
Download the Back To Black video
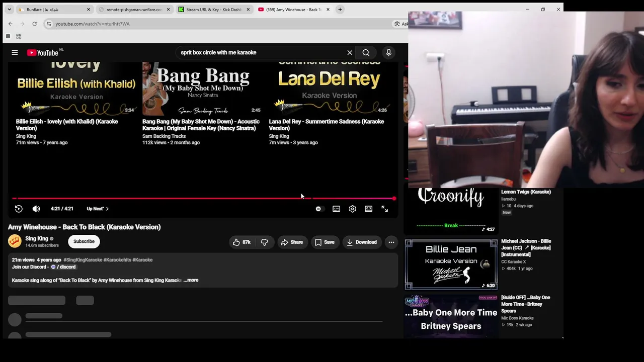361,242
